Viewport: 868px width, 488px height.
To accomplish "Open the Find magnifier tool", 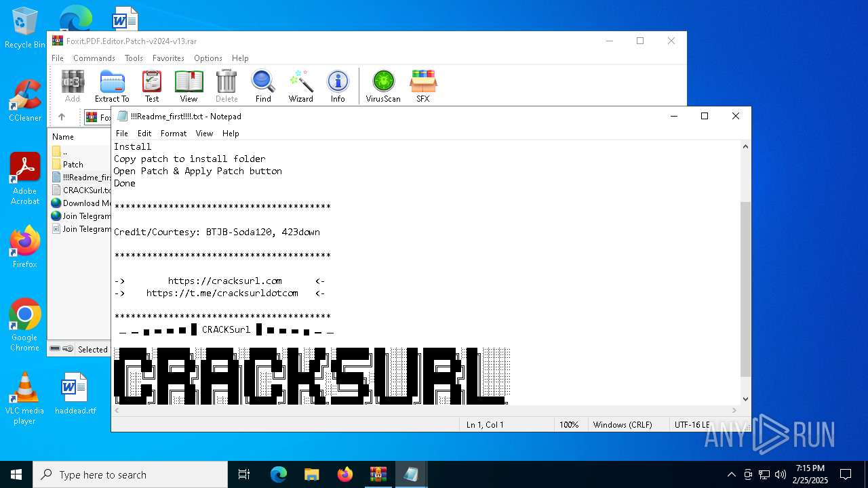I will [263, 86].
